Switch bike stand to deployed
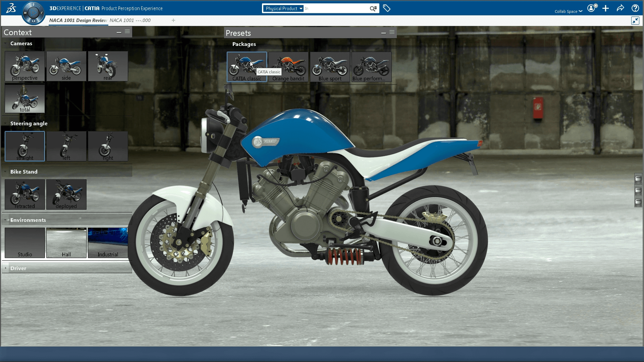The height and width of the screenshot is (362, 644). [x=66, y=194]
